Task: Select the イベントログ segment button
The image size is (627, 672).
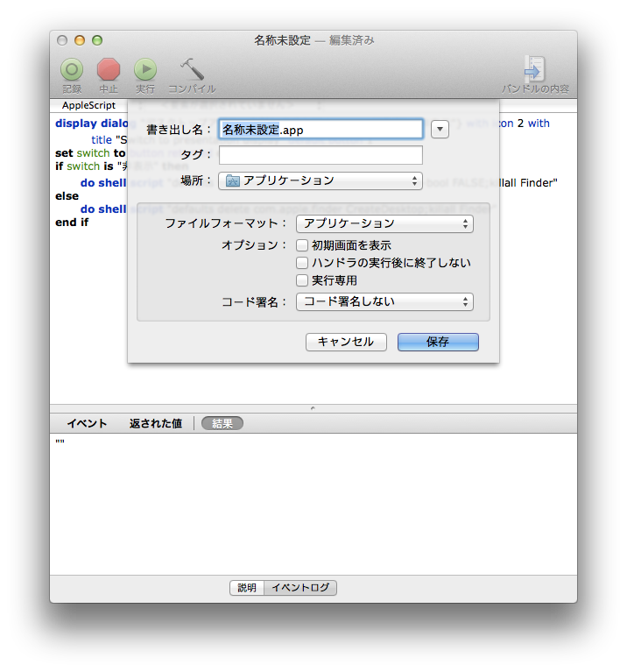Action: 300,588
